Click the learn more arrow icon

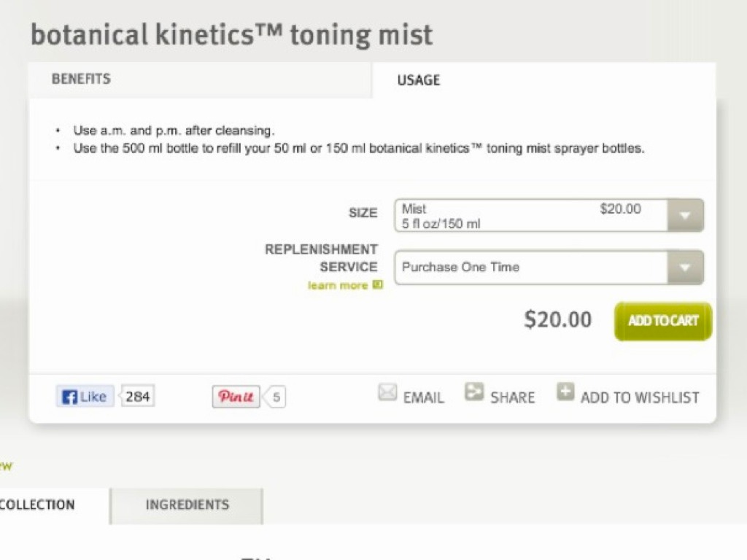[377, 285]
